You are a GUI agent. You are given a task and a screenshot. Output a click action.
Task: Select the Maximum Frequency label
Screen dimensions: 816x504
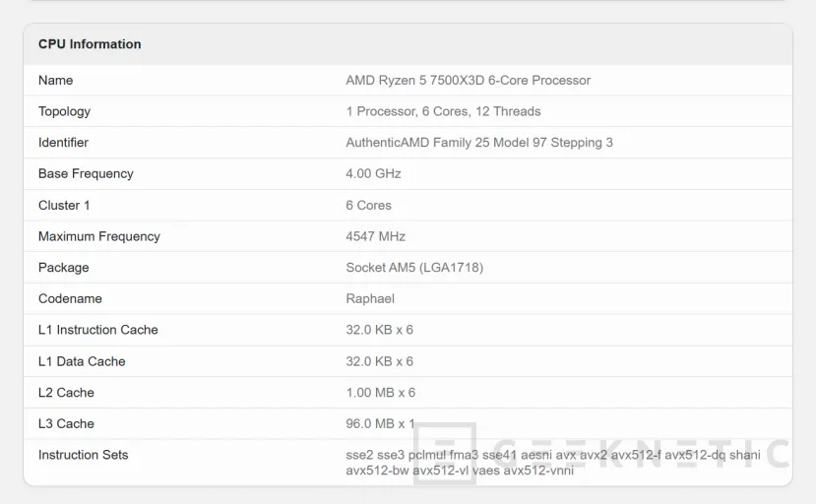pyautogui.click(x=99, y=236)
